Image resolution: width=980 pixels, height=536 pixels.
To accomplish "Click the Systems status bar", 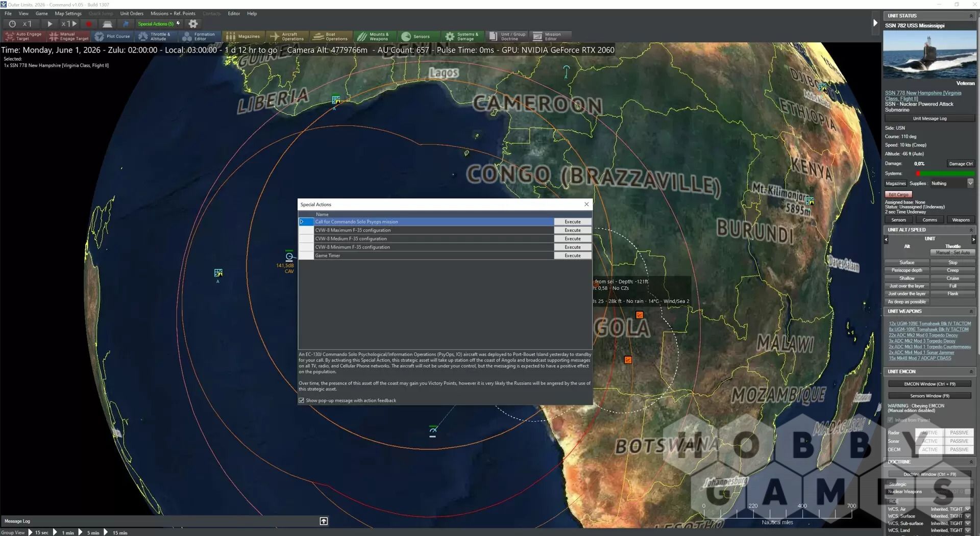I will tap(945, 174).
